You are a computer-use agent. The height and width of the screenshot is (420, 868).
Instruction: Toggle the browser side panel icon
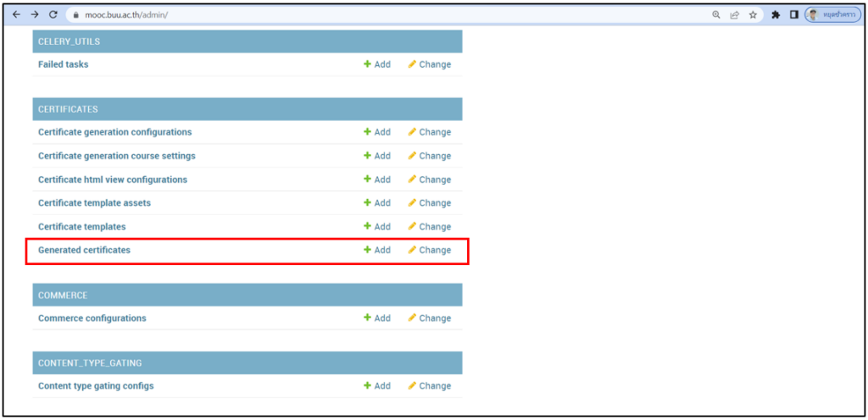(x=794, y=14)
